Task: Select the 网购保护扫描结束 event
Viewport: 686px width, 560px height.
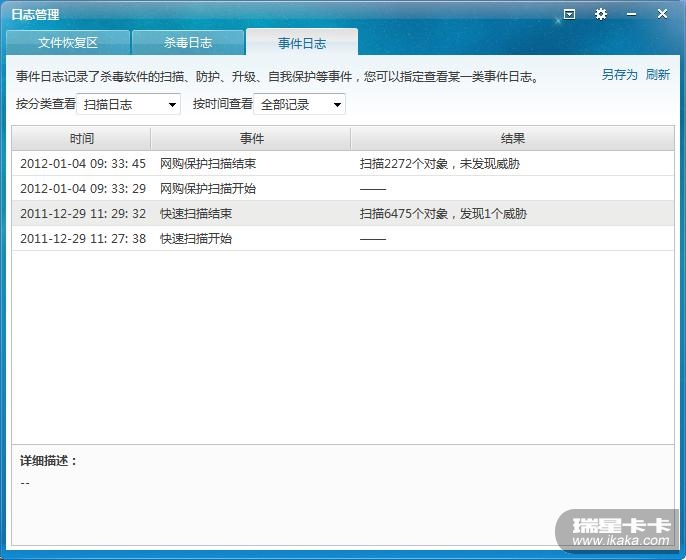Action: (x=208, y=164)
